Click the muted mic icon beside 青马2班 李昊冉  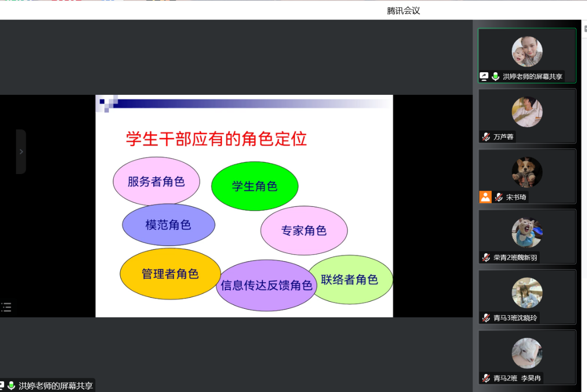click(486, 378)
